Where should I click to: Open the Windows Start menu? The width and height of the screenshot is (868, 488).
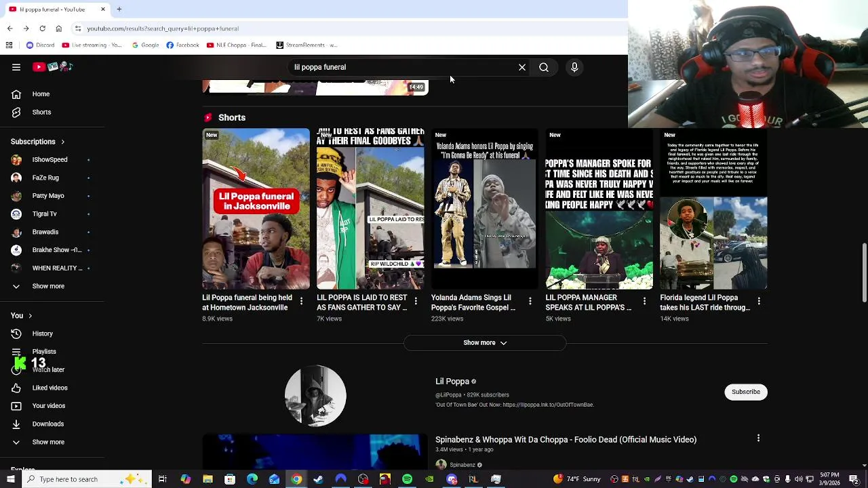[x=10, y=479]
